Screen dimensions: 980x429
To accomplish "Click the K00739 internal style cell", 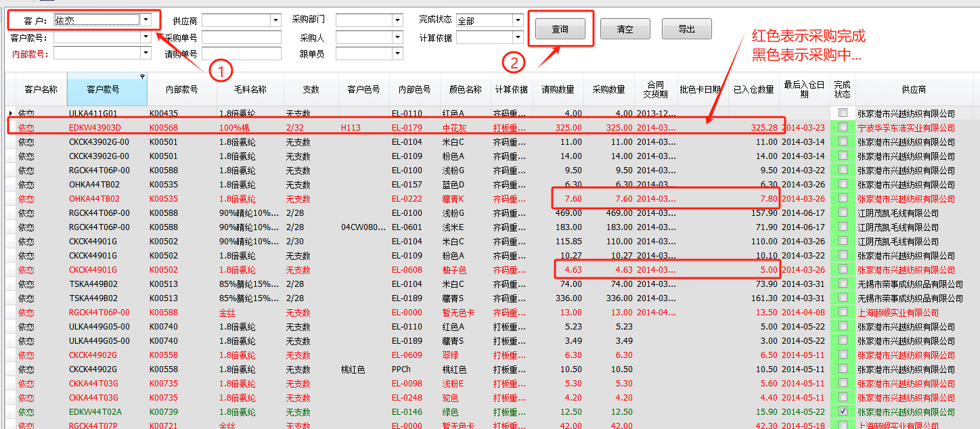I will point(182,411).
